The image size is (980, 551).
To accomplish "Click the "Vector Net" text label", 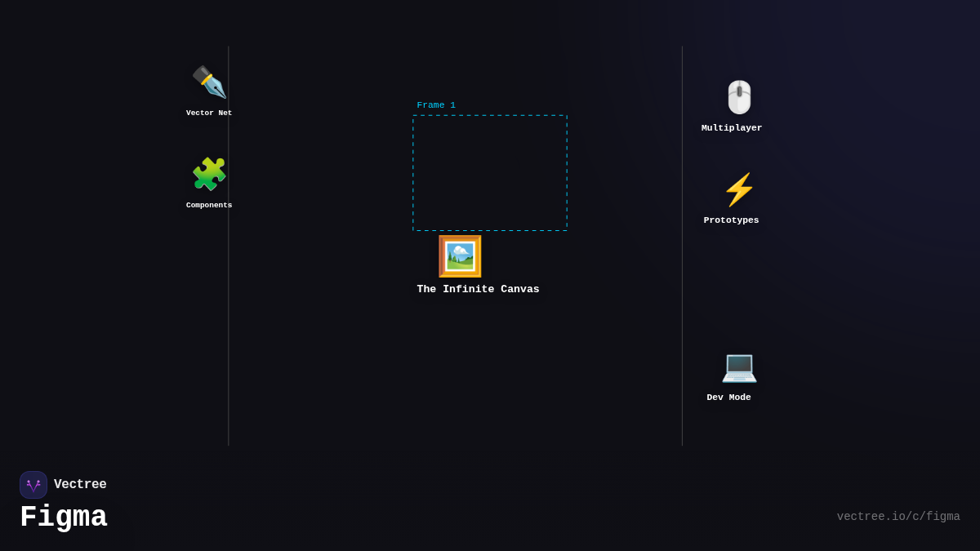I will coord(209,113).
